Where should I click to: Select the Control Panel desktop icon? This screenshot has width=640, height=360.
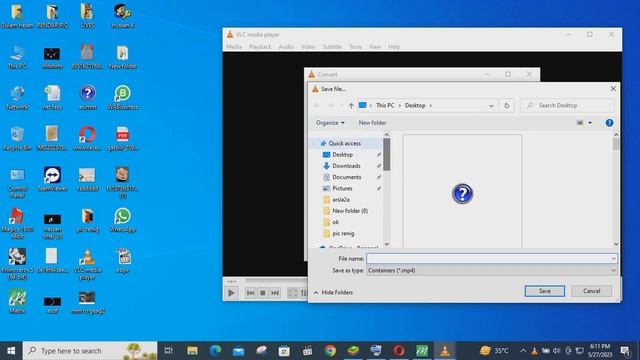coord(17,182)
